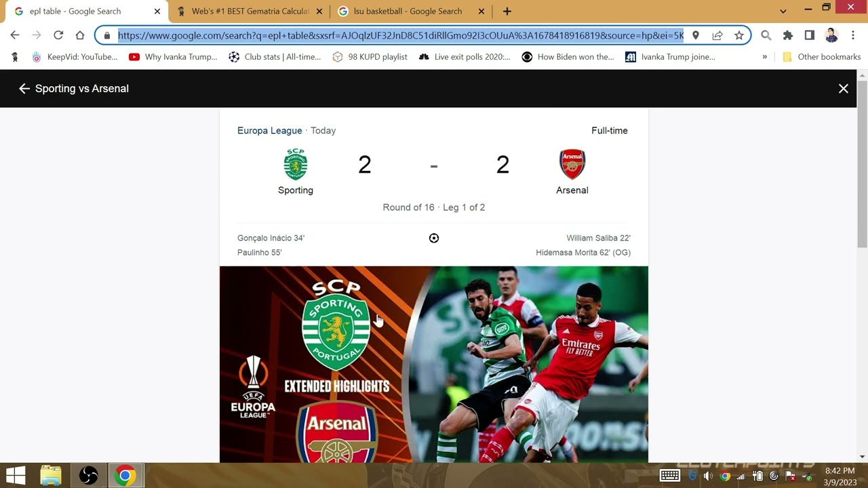The image size is (868, 488).
Task: Open the battery power tray icon
Action: pos(757,476)
